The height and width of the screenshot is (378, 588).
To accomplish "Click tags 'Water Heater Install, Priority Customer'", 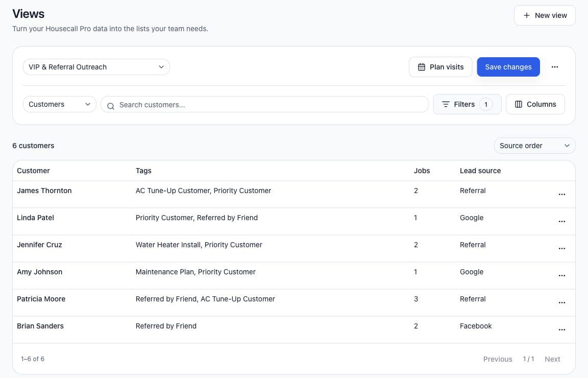I will point(199,245).
